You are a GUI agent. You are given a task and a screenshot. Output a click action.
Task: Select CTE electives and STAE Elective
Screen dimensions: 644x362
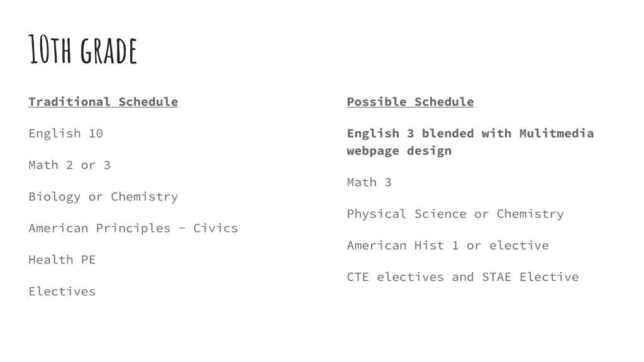(463, 277)
